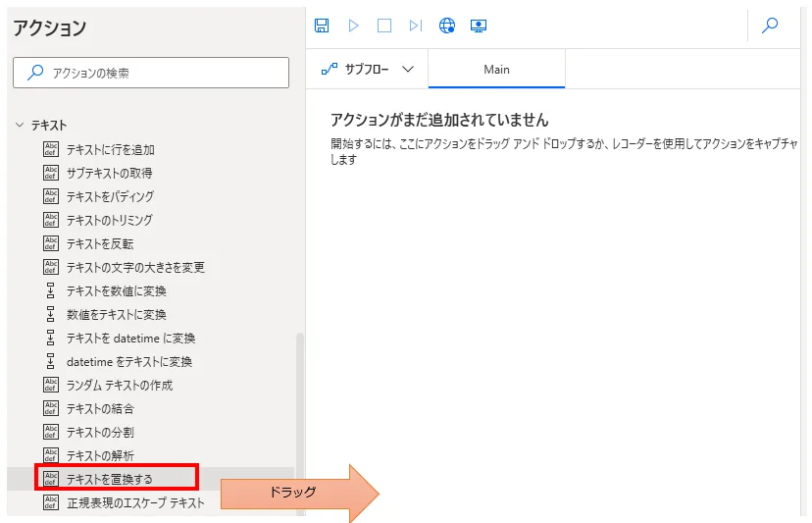This screenshot has height=523, width=812.
Task: Select ランダム テキストの作成 action
Action: [119, 386]
